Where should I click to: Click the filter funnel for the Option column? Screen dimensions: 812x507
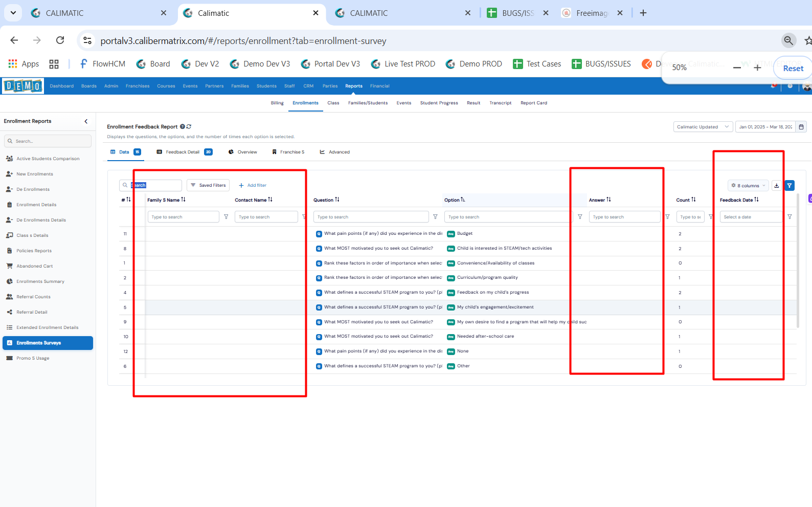pyautogui.click(x=580, y=217)
